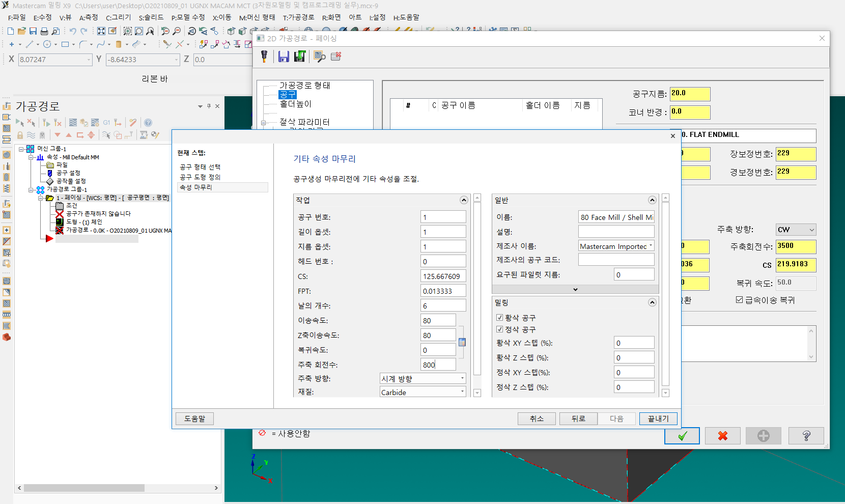Select the 공구 형태 선택 step
This screenshot has height=504, width=845.
tap(200, 167)
